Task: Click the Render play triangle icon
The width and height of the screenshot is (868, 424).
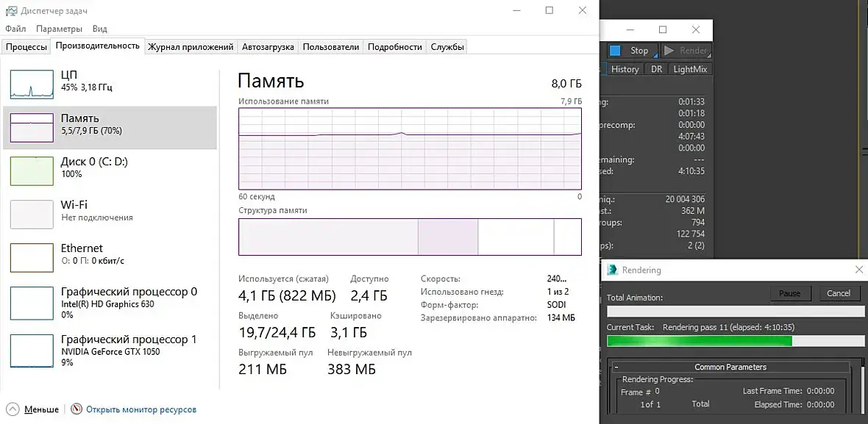Action: click(669, 51)
